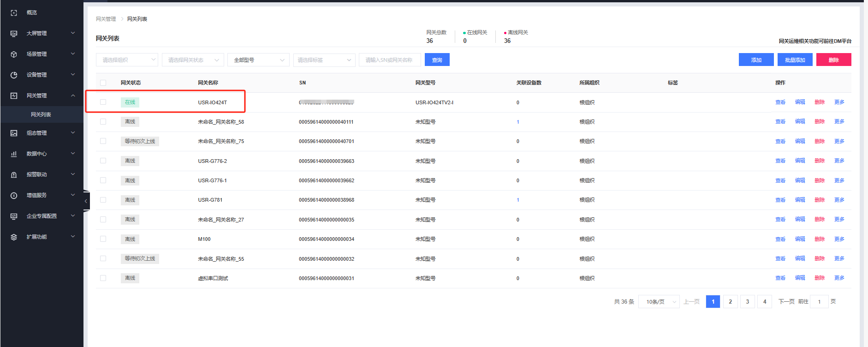Click the 场景管理 cube icon

tap(14, 54)
